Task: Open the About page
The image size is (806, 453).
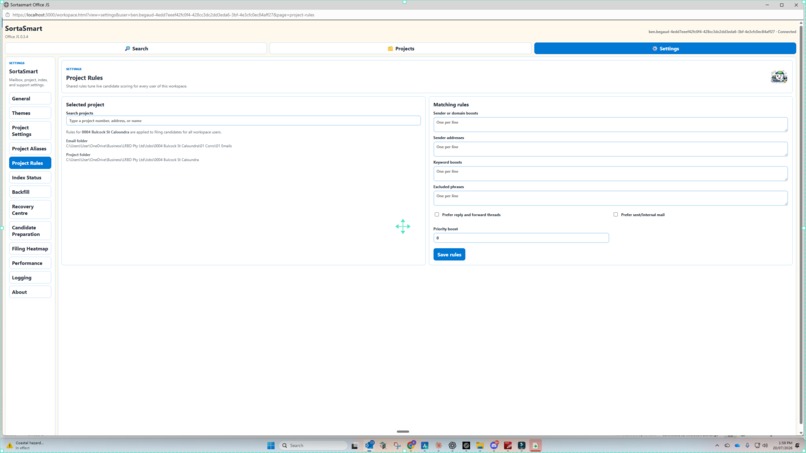Action: point(30,292)
